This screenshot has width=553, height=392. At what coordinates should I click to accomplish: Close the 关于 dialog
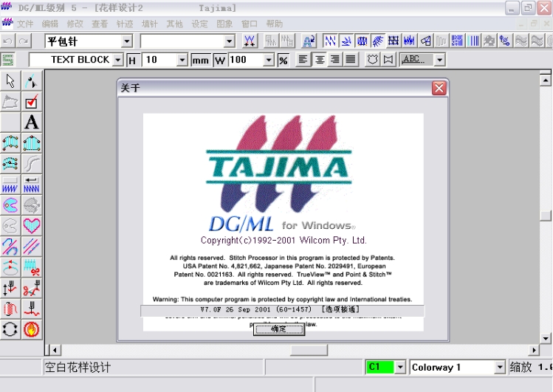[x=439, y=89]
